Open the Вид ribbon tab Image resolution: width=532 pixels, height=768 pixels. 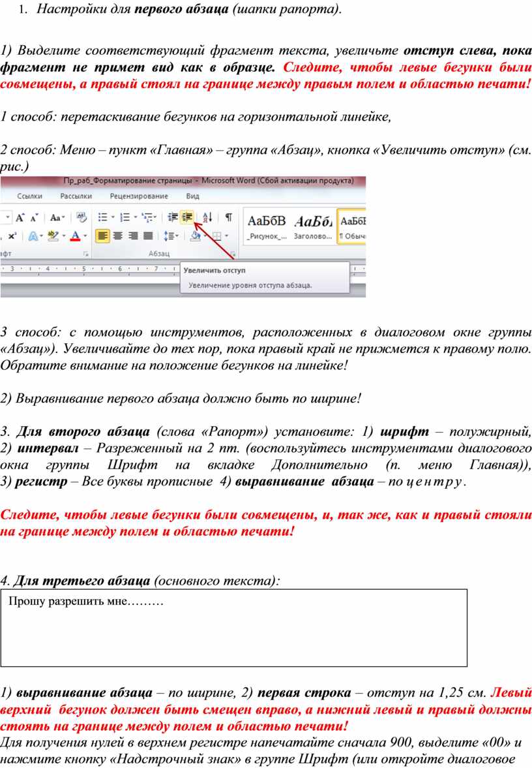coord(192,196)
